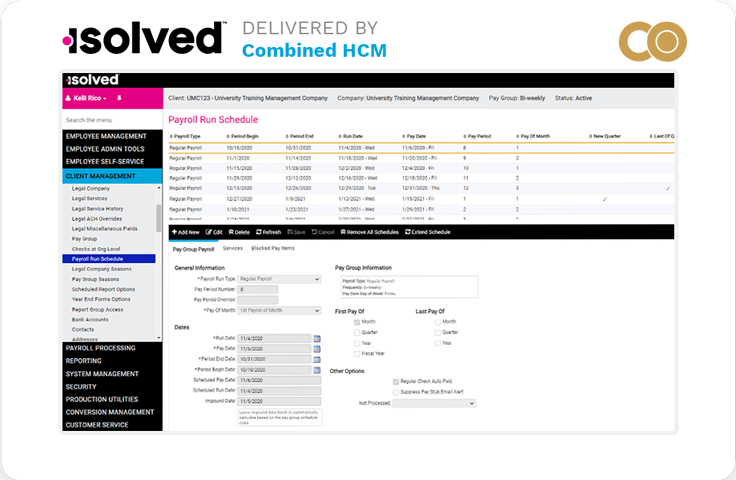The height and width of the screenshot is (480, 736).
Task: Toggle Regular Check Auto Paid checkbox
Action: tap(396, 381)
